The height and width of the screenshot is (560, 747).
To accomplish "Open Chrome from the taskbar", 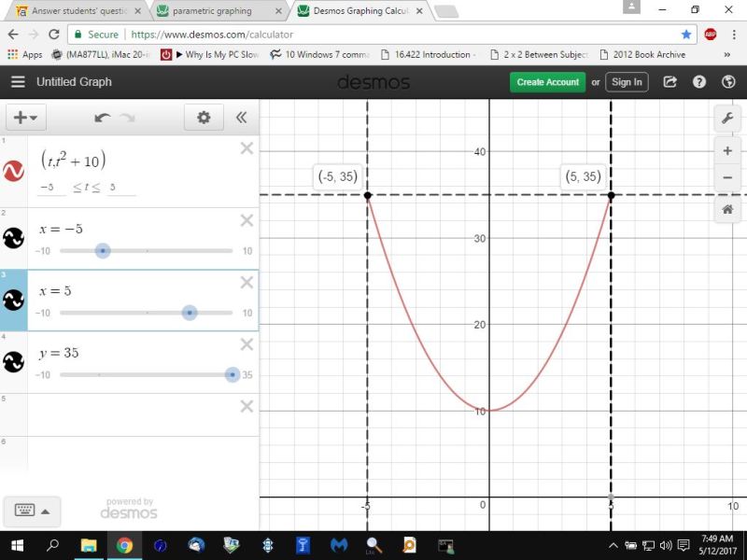I will pos(124,545).
